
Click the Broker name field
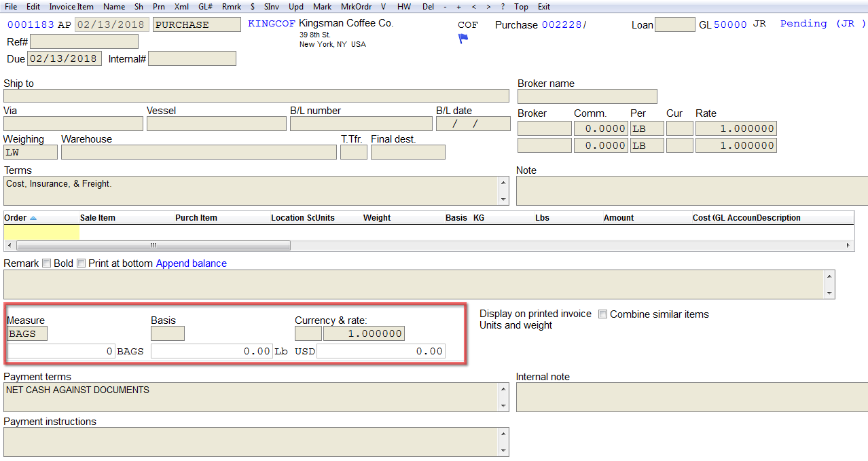click(587, 96)
